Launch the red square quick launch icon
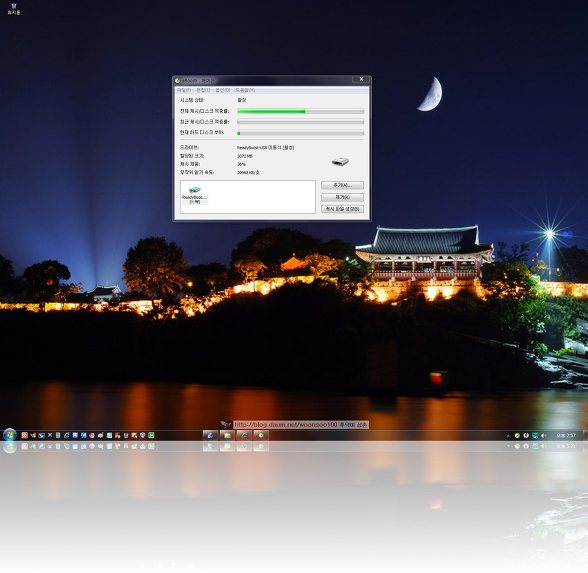 pyautogui.click(x=24, y=435)
